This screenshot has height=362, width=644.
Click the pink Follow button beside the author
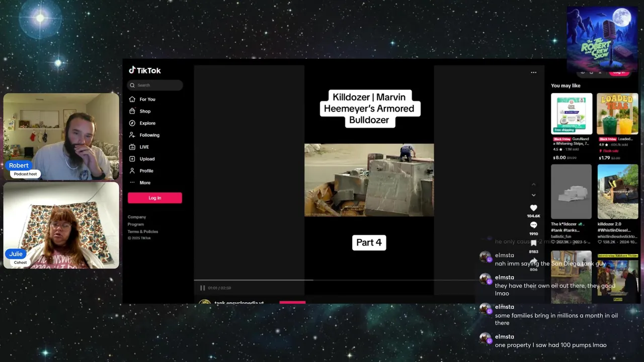click(x=292, y=303)
